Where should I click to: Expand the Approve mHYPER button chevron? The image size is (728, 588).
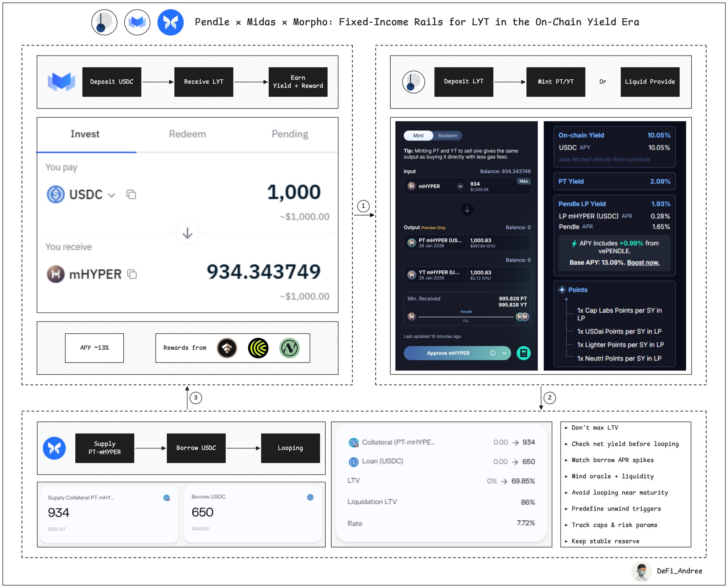point(504,353)
